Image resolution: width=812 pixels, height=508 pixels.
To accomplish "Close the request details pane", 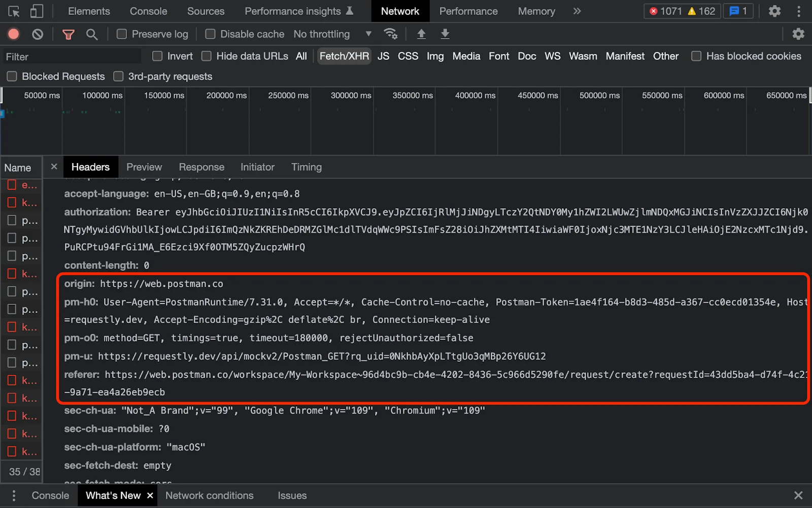I will pyautogui.click(x=54, y=167).
